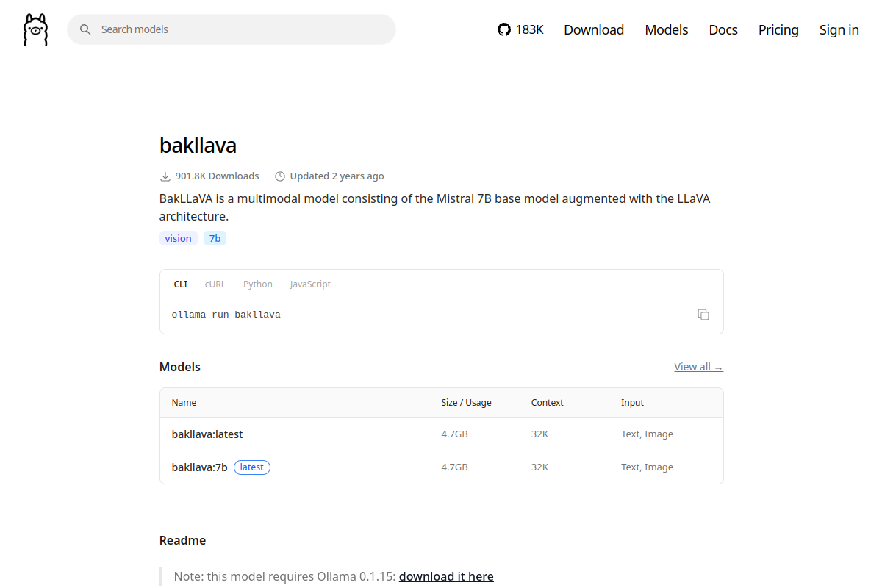This screenshot has width=882, height=588.
Task: Open the bakllava:7b model row
Action: click(x=442, y=467)
